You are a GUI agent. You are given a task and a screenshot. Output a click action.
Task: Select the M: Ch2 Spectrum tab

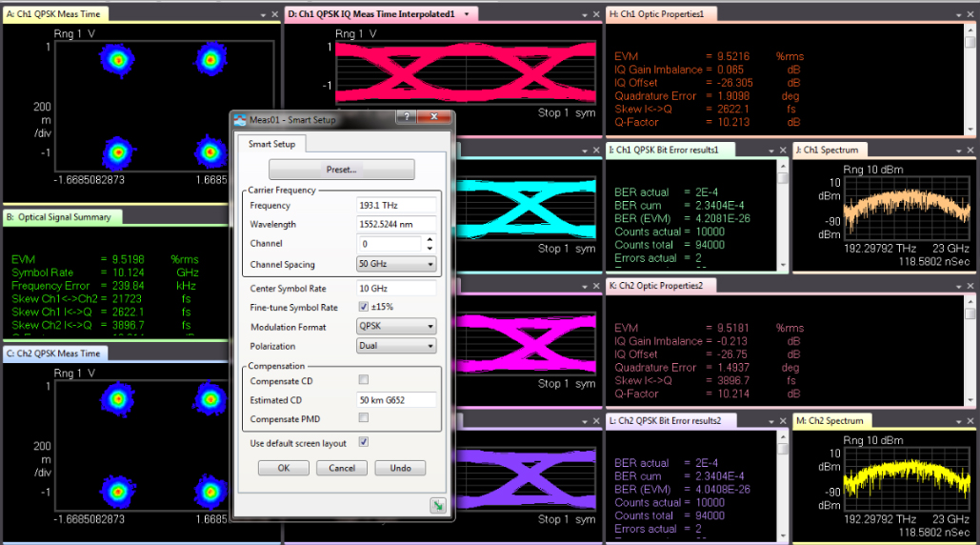(832, 420)
